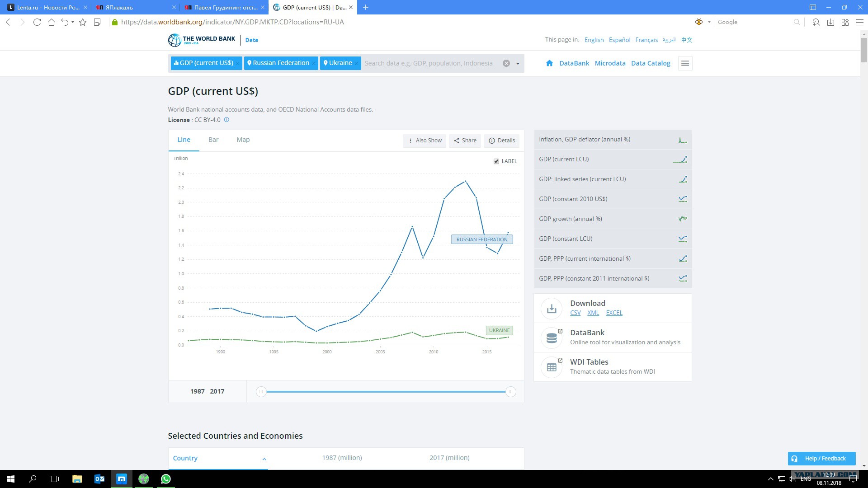Switch to the Map tab

[x=243, y=140]
